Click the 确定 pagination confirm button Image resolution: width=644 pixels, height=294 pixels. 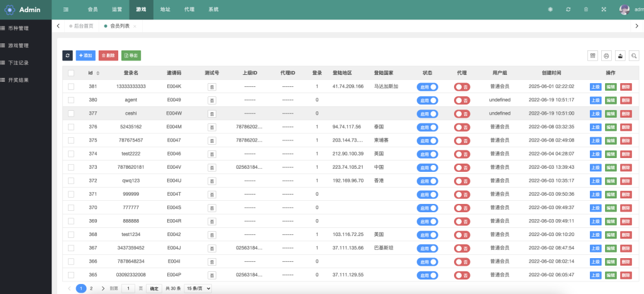(154, 289)
